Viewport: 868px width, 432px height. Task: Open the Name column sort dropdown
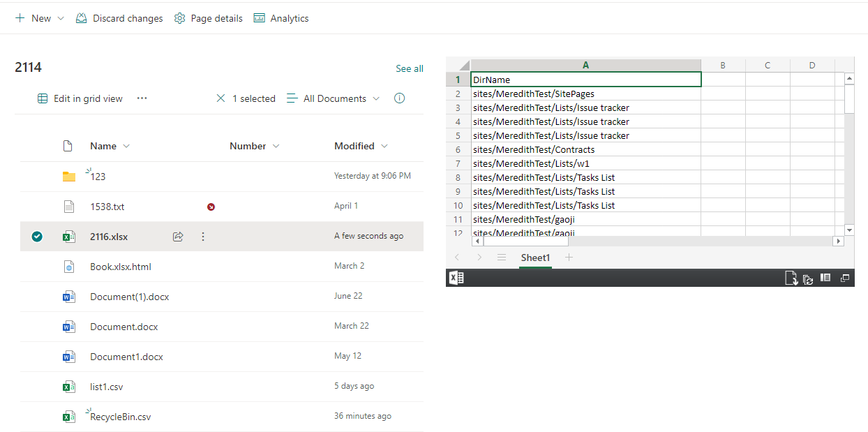tap(126, 146)
